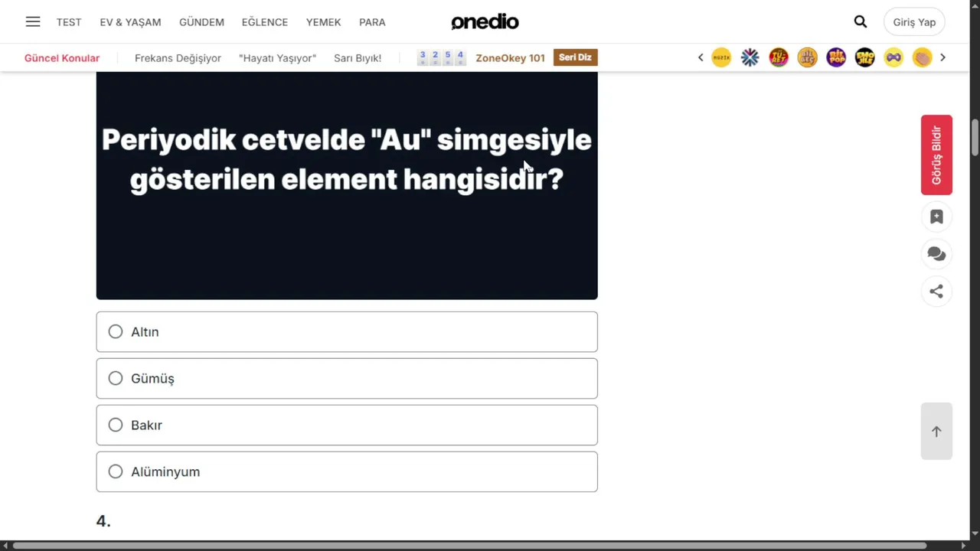Screen dimensions: 980x551
Task: Click the ZoneOkey 101 link
Action: click(510, 58)
